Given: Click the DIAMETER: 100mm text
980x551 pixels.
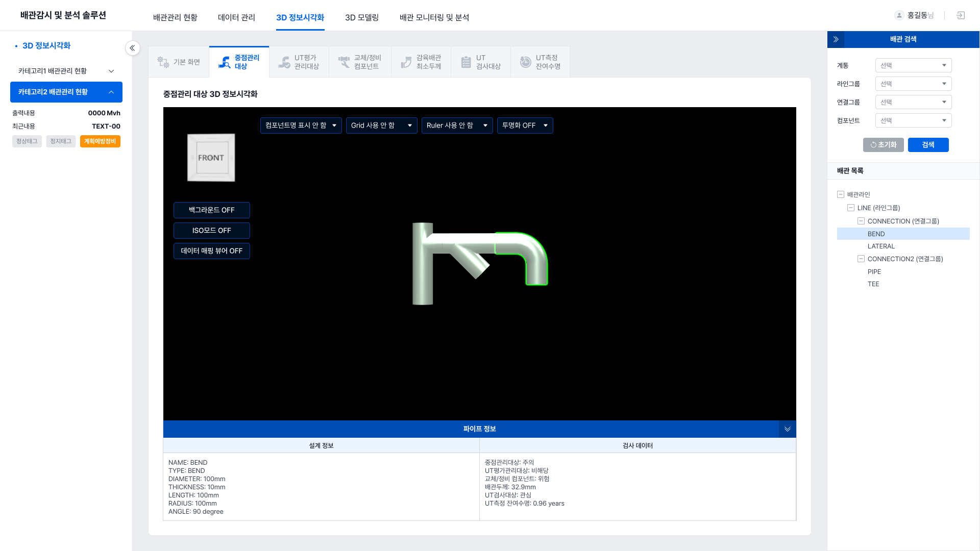Looking at the screenshot, I should (x=197, y=479).
